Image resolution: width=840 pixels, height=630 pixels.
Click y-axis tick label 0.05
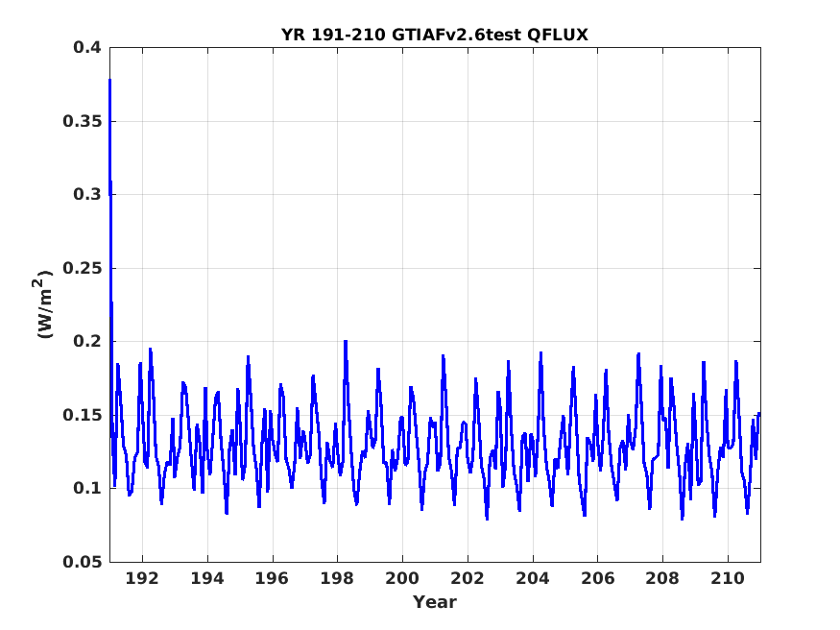point(82,562)
